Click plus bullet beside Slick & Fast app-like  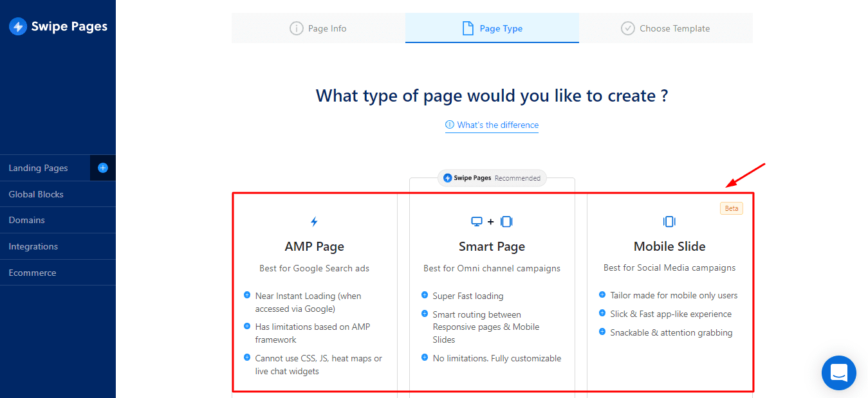(x=602, y=313)
